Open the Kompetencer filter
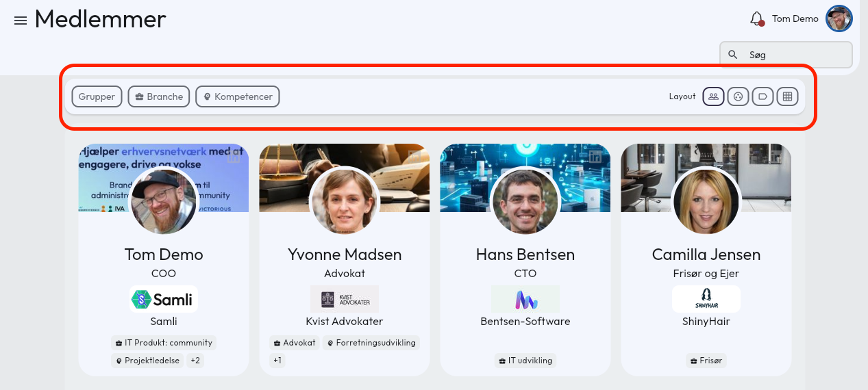 [238, 96]
